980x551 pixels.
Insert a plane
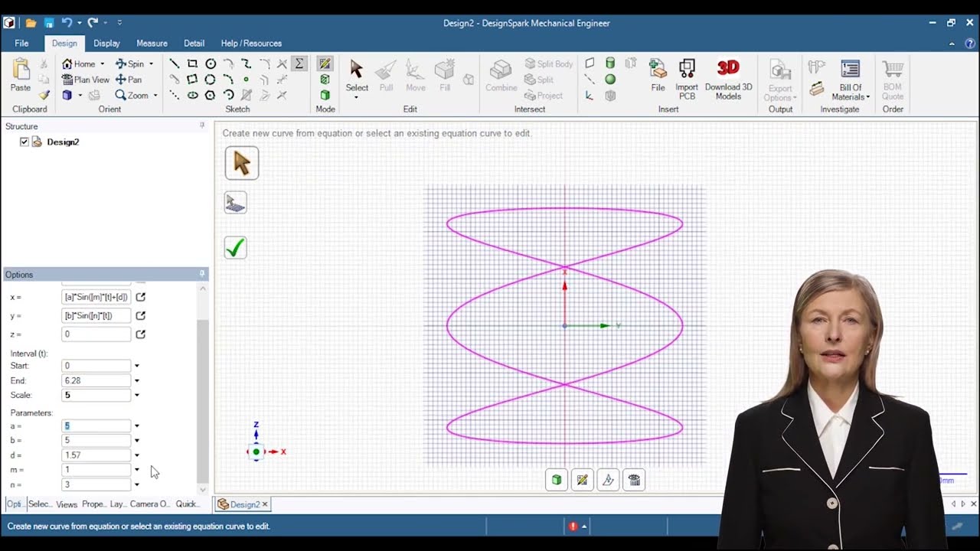(x=590, y=64)
